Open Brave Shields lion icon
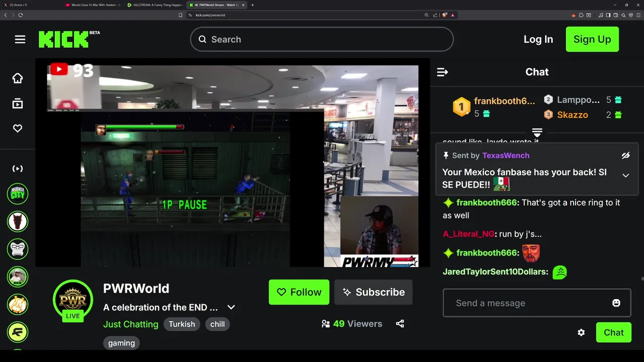 point(445,15)
